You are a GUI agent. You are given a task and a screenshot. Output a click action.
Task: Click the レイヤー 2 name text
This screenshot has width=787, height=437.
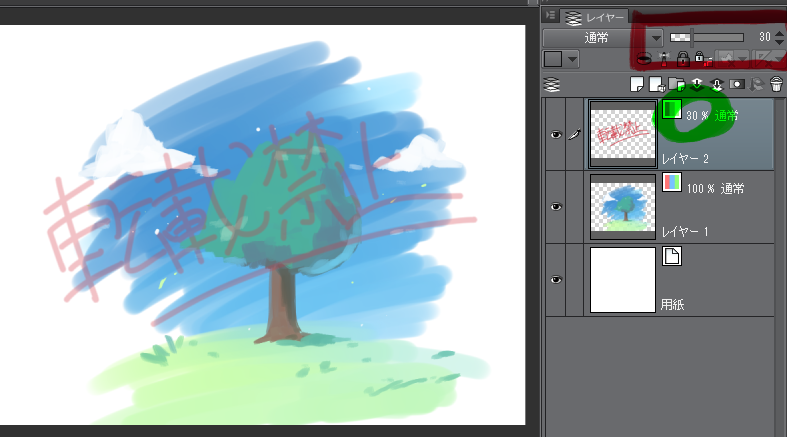click(x=685, y=159)
